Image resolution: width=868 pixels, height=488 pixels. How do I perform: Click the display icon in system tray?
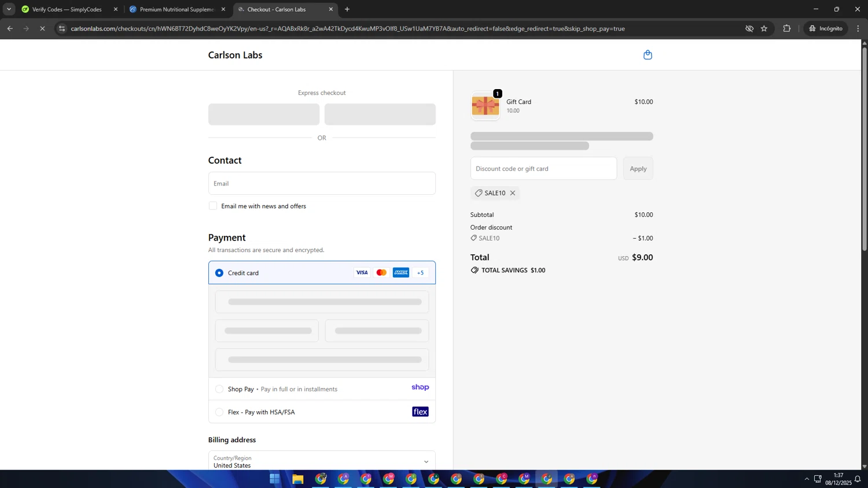pyautogui.click(x=818, y=479)
